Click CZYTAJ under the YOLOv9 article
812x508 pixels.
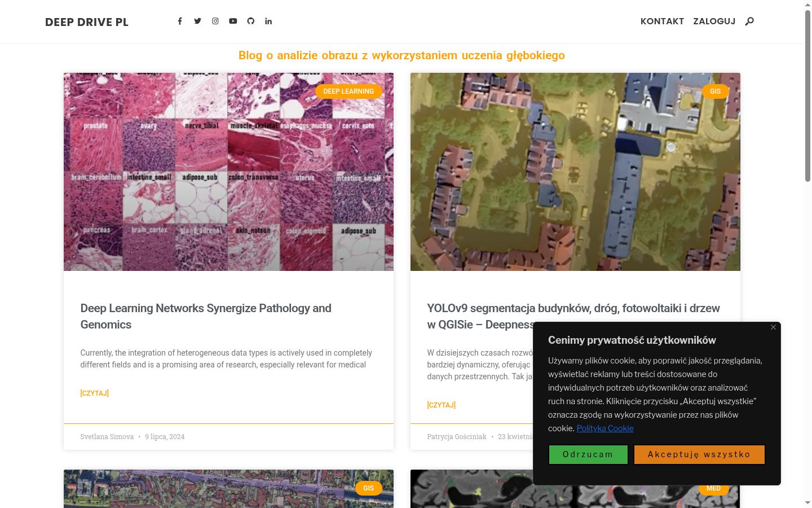(x=441, y=405)
